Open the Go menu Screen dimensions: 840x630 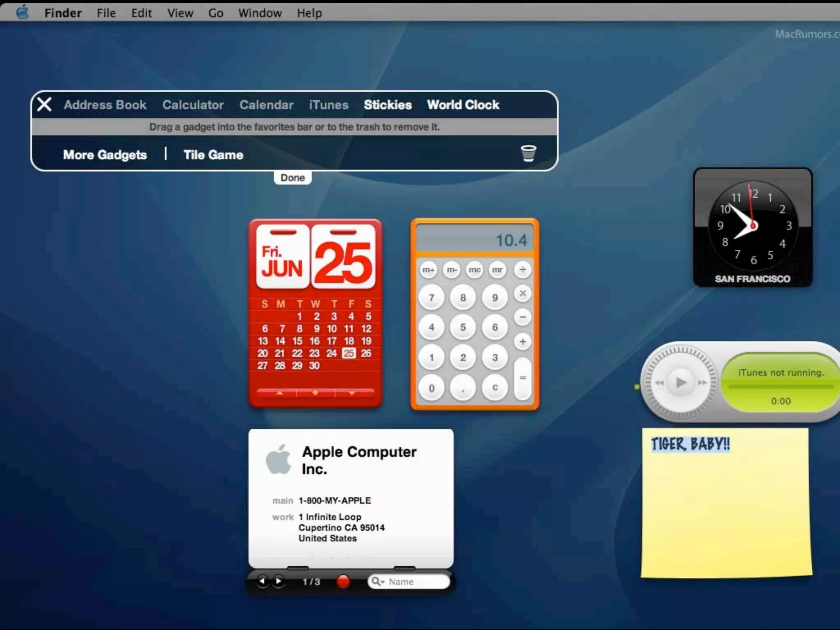click(216, 13)
